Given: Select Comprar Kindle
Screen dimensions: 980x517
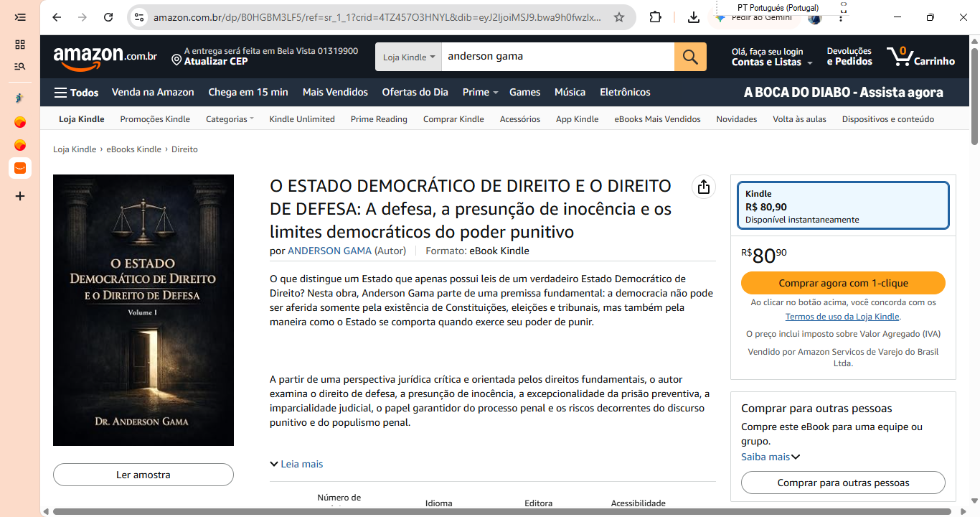Looking at the screenshot, I should [453, 119].
